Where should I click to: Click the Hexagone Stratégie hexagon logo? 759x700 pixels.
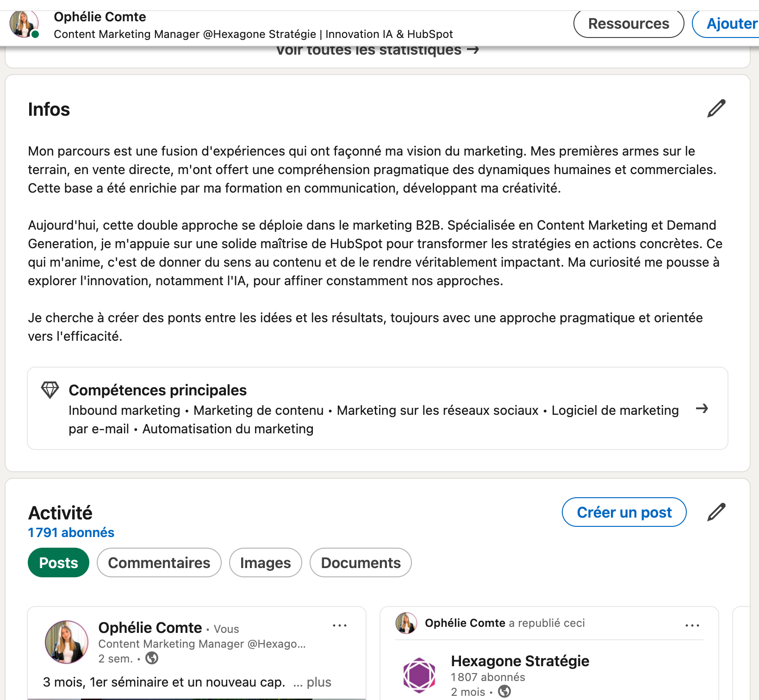click(x=419, y=675)
